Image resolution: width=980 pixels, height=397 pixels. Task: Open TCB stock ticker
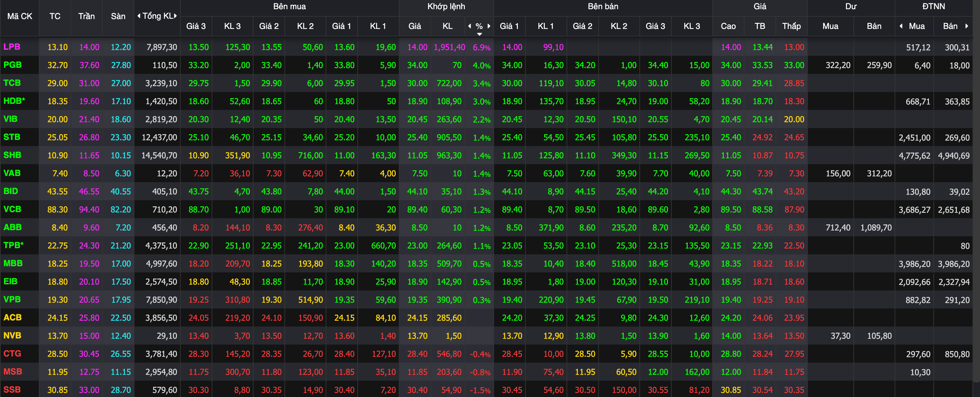(x=12, y=83)
